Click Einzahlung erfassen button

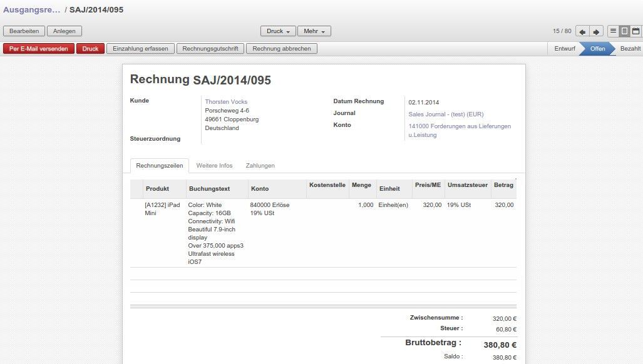click(x=140, y=49)
